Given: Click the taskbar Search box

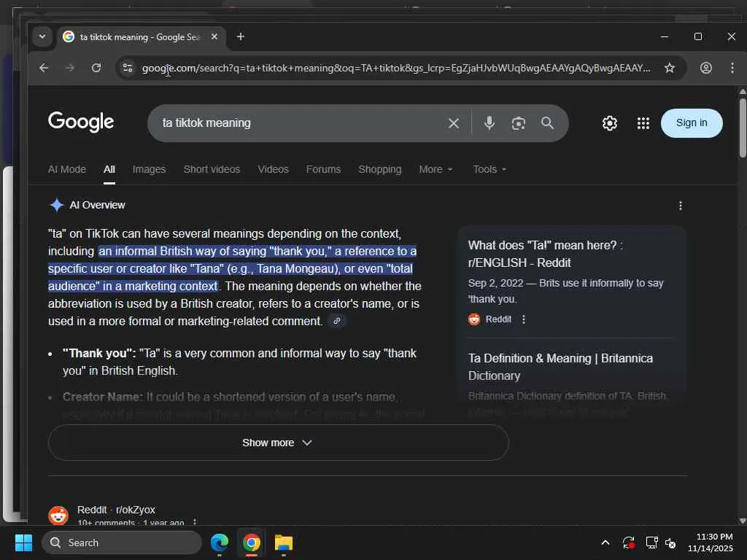Looking at the screenshot, I should [122, 542].
